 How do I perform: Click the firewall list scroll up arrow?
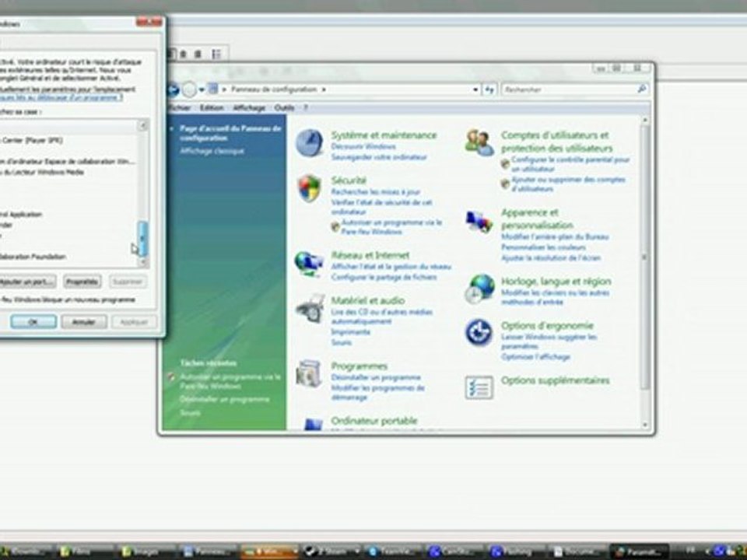pyautogui.click(x=142, y=126)
